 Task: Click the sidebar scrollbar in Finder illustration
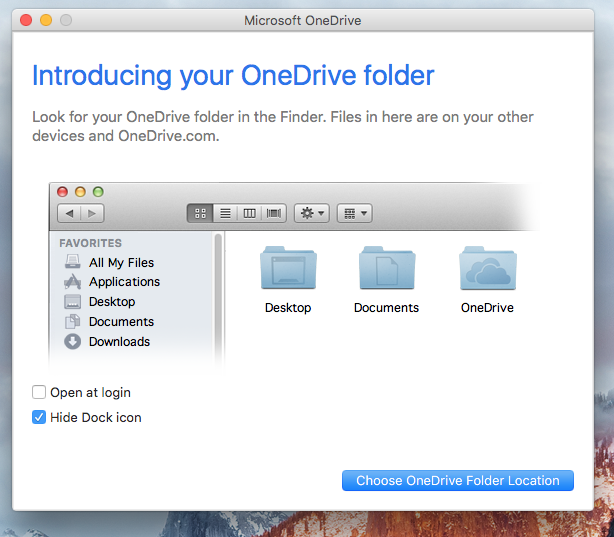219,298
